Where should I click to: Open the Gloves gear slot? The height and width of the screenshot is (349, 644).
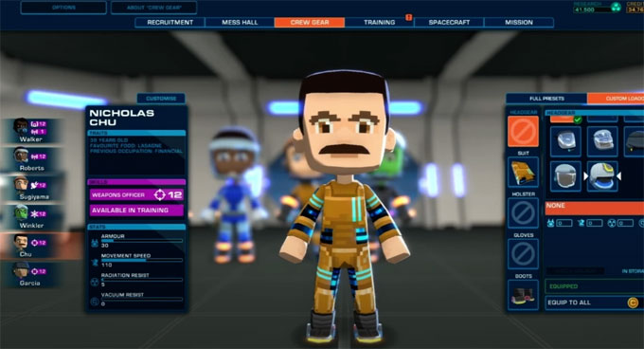coord(523,254)
